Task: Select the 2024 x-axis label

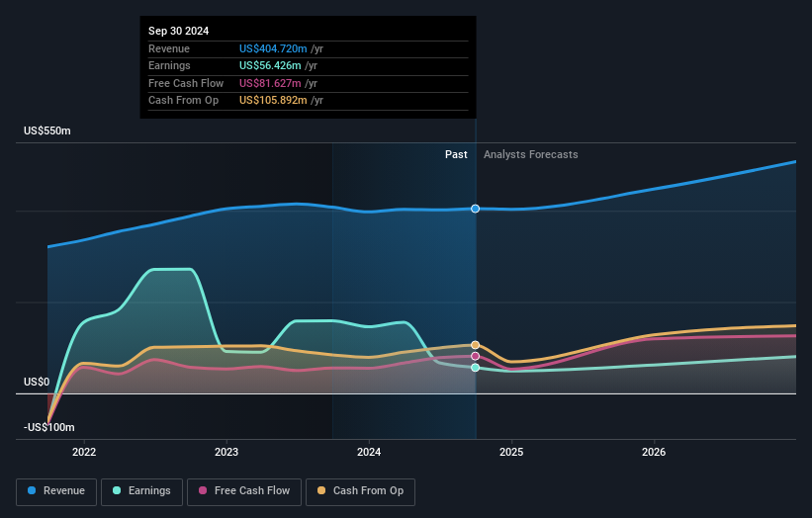Action: (369, 452)
